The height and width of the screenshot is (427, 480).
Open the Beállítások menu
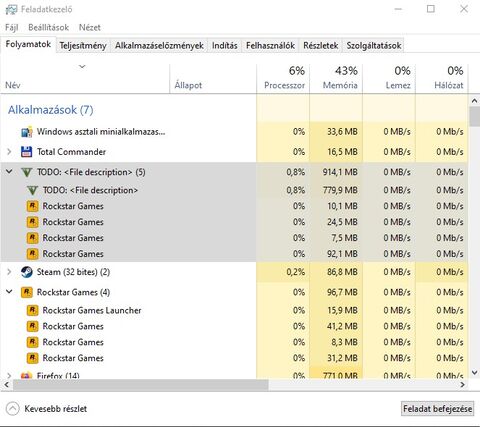(49, 27)
